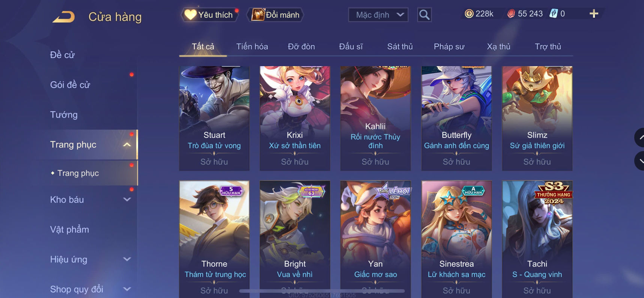The height and width of the screenshot is (298, 644).
Task: Tap the blue voucher currency icon
Action: [x=554, y=14]
